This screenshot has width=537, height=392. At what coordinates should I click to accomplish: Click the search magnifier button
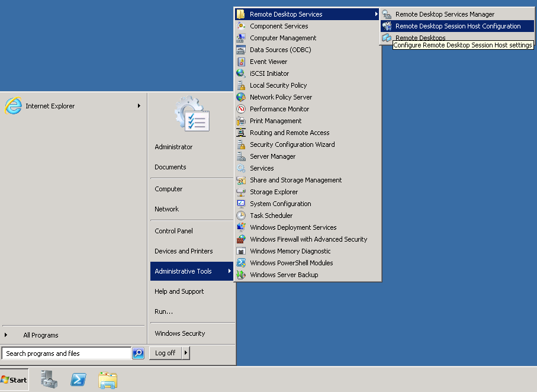[x=139, y=353]
